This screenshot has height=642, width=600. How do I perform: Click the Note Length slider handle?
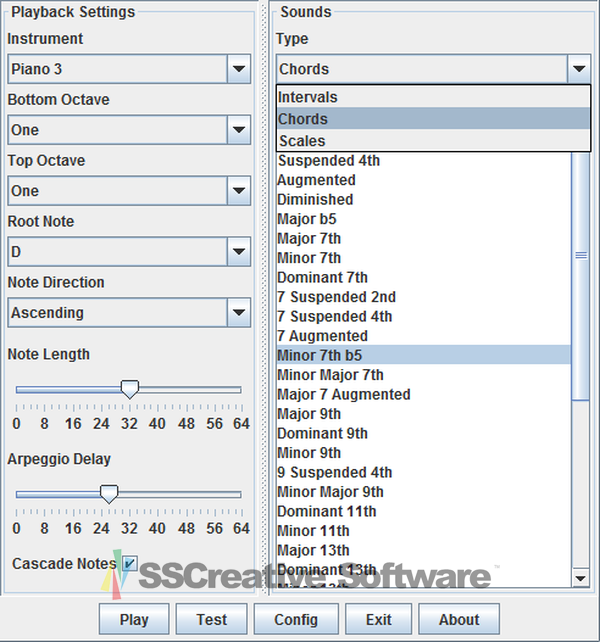tap(129, 389)
